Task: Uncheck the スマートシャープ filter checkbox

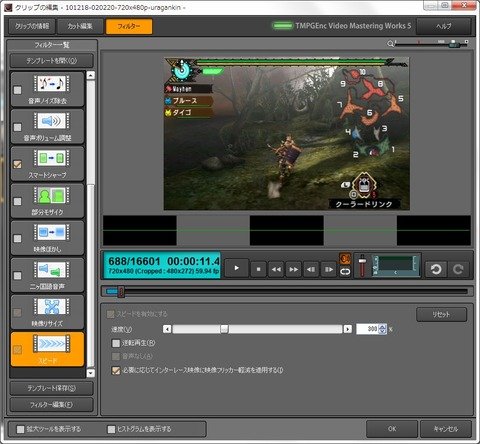Action: tap(17, 164)
